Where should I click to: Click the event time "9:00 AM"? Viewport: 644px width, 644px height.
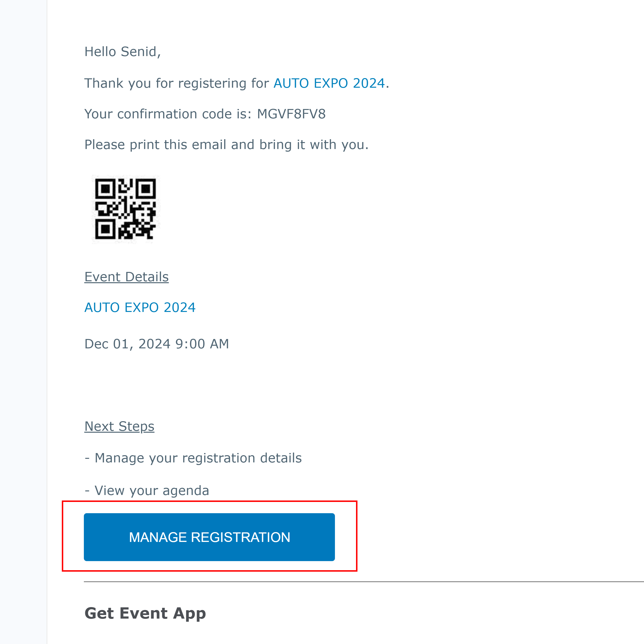[202, 344]
